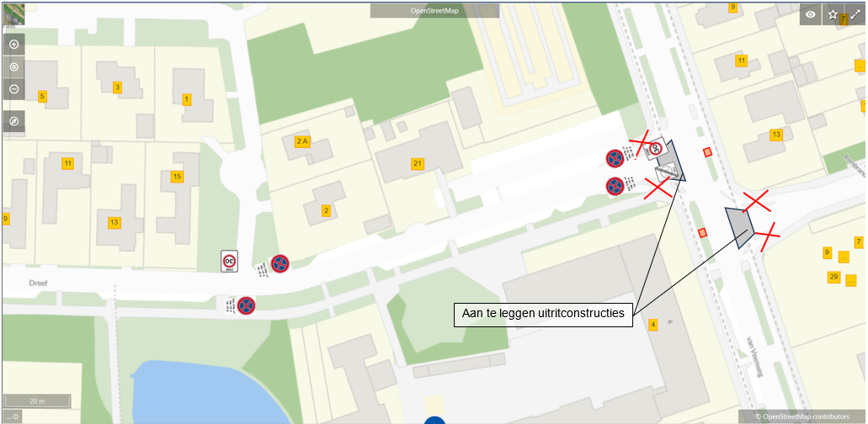The width and height of the screenshot is (868, 424).
Task: Click house number 29 marker
Action: pos(833,277)
